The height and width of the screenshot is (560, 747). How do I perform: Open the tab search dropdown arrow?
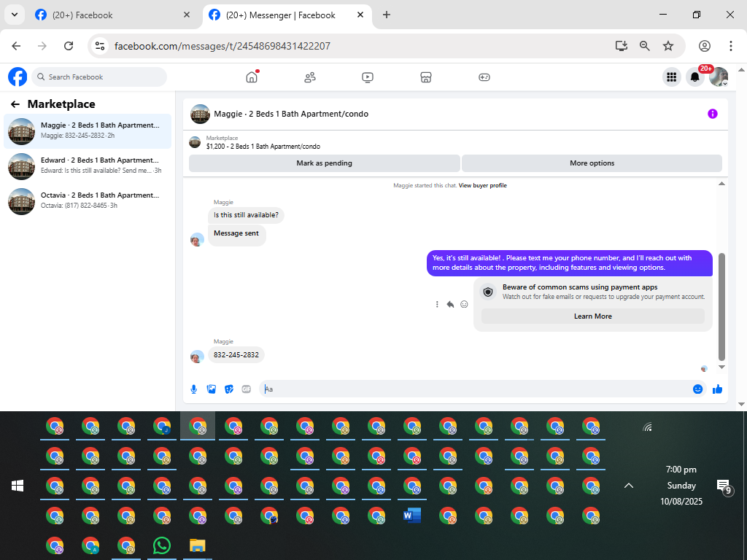(15, 15)
